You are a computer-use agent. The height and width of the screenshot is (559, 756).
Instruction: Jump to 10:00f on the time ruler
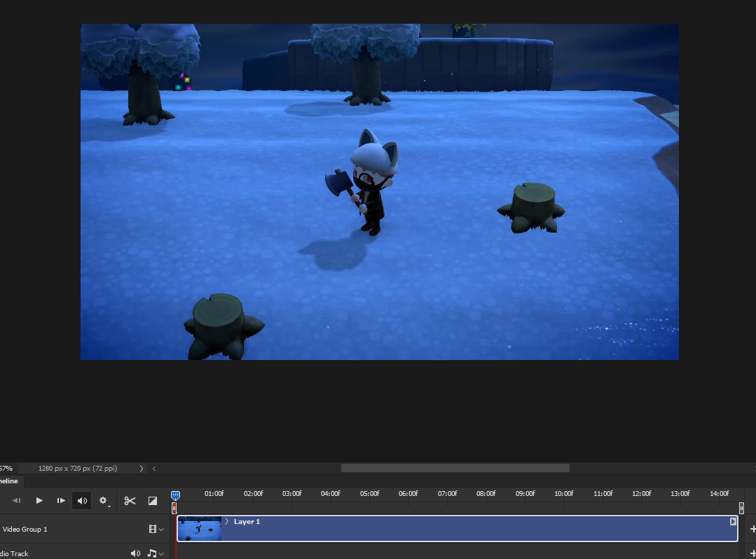(x=563, y=493)
